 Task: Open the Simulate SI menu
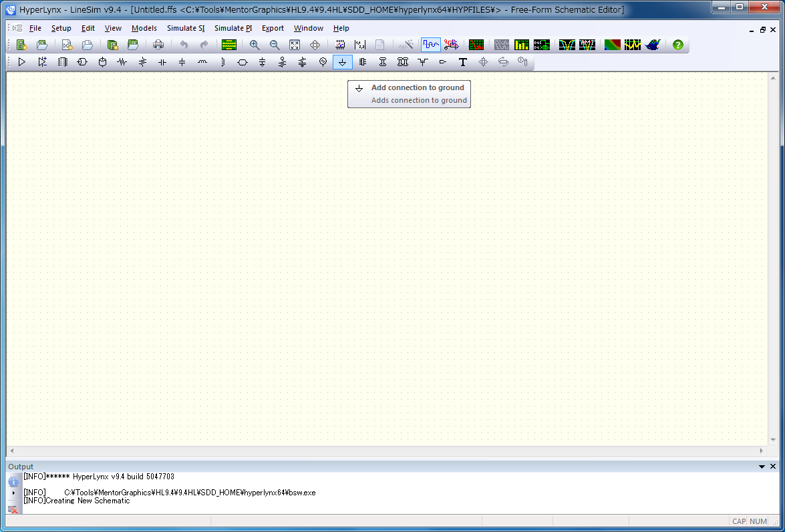coord(186,28)
